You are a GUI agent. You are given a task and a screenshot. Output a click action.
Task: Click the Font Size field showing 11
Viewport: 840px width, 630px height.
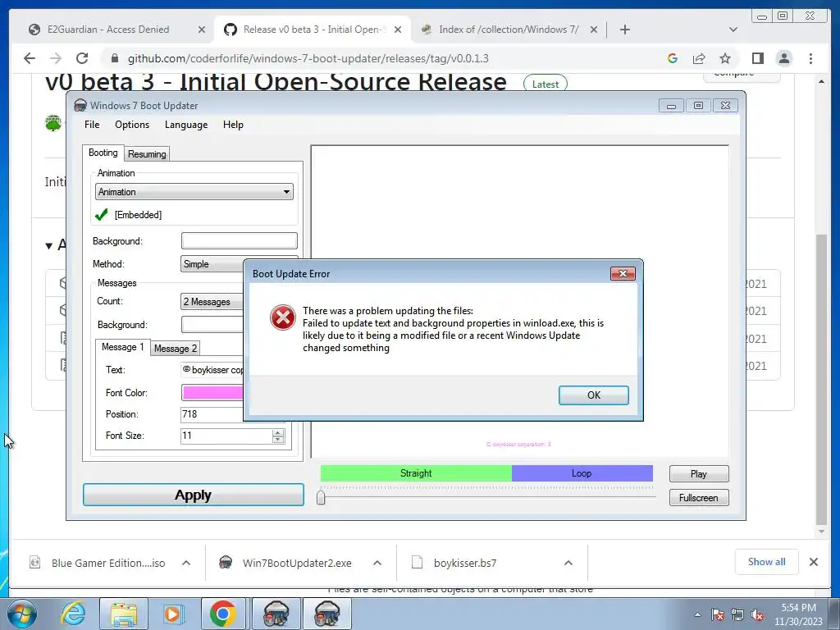[226, 436]
